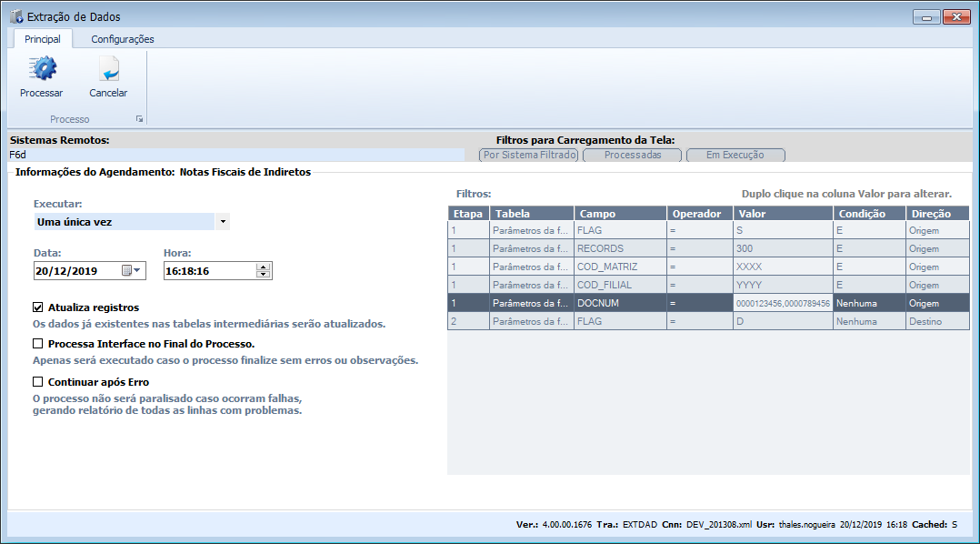Click the Etapa column header
Screen dimensions: 980x544
468,213
